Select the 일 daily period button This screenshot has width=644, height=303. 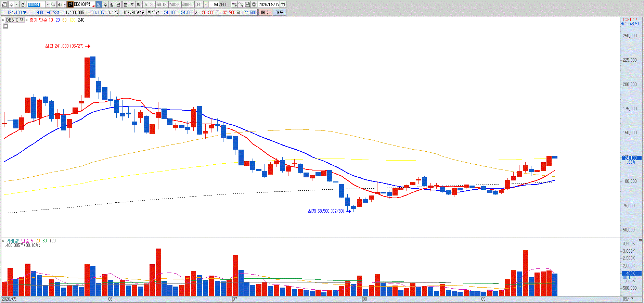pyautogui.click(x=99, y=4)
